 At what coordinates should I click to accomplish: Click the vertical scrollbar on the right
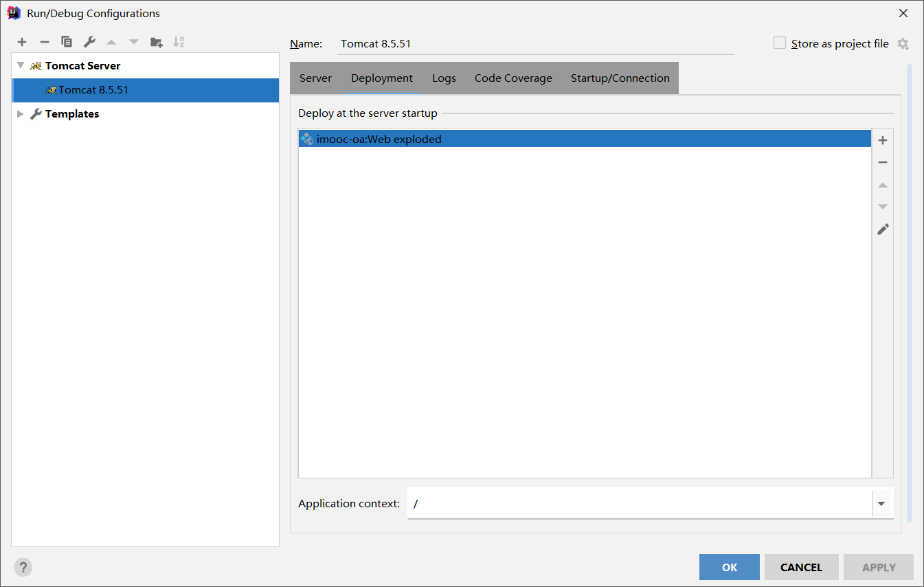coord(910,293)
